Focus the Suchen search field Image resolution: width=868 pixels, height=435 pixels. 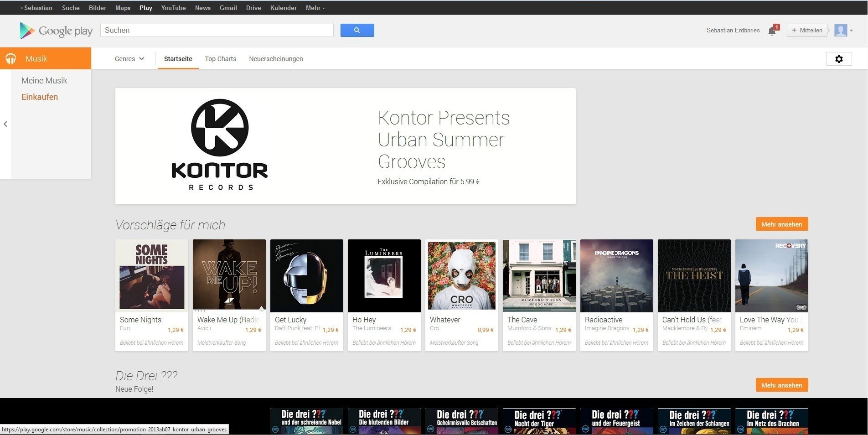[x=217, y=30]
